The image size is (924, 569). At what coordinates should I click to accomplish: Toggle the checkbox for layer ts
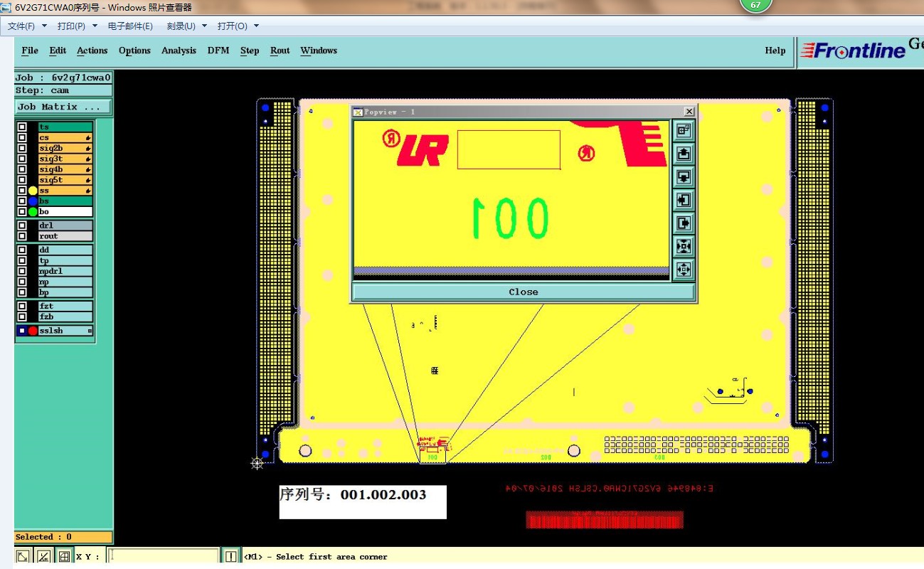coord(22,127)
